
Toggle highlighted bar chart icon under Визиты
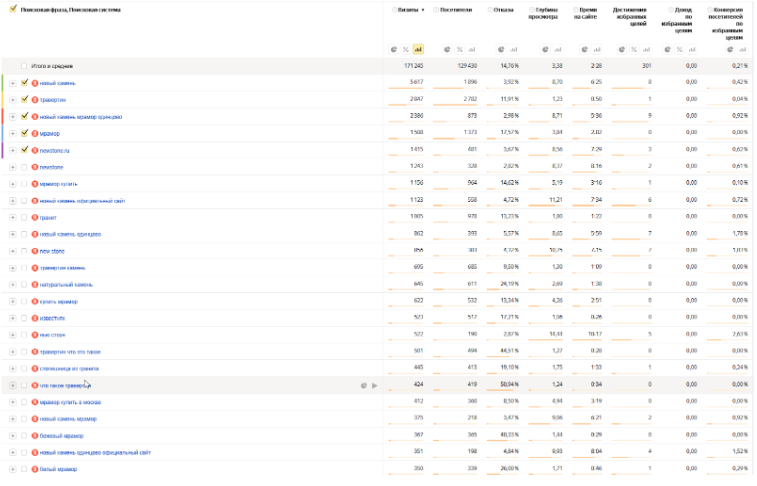[x=418, y=49]
